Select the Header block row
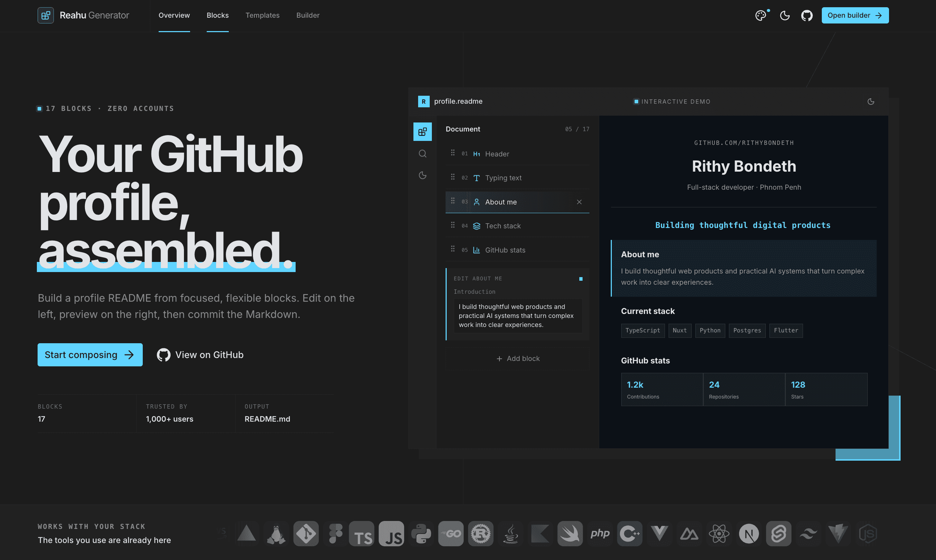The height and width of the screenshot is (560, 936). (x=518, y=154)
